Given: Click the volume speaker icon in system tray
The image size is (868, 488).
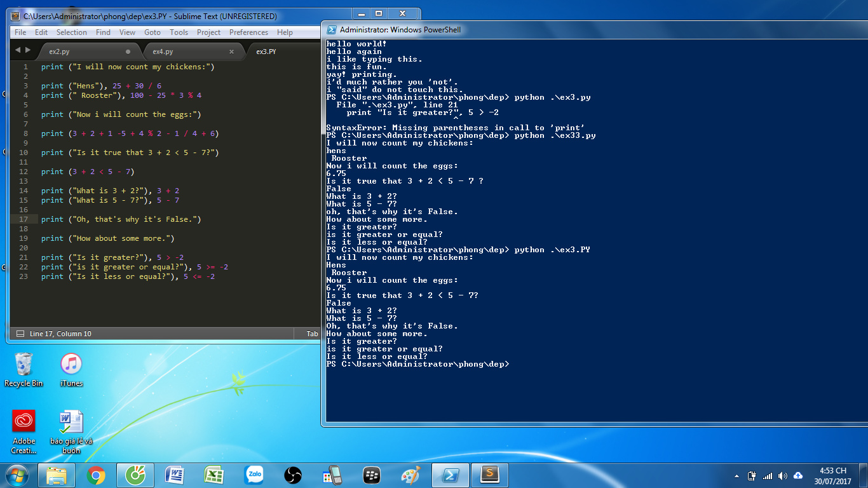Looking at the screenshot, I should point(782,476).
